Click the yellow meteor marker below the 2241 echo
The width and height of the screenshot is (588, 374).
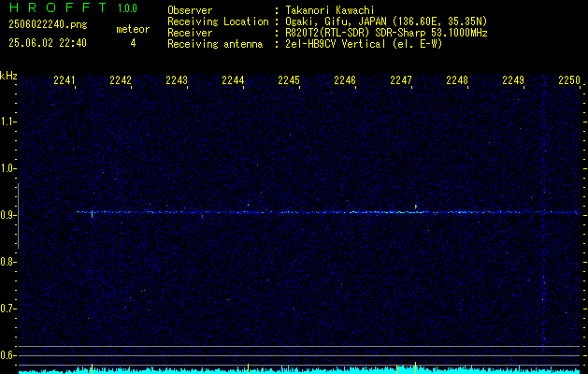click(92, 368)
